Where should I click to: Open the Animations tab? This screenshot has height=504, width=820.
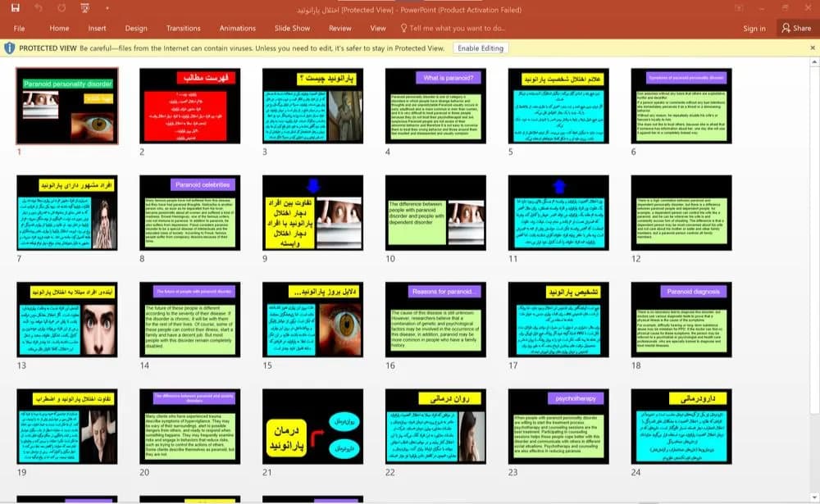[238, 28]
